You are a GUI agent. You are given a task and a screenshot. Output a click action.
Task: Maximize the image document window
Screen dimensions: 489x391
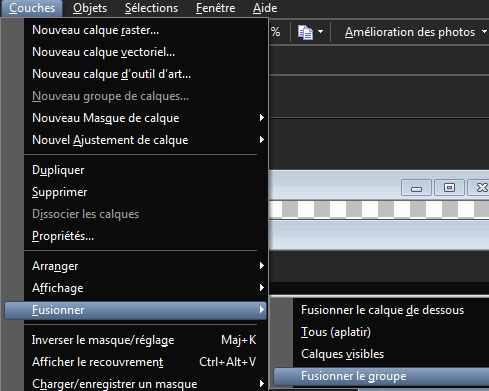click(x=449, y=188)
